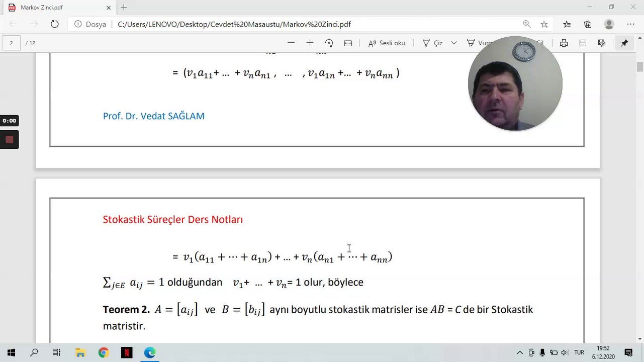The image size is (644, 362).
Task: Open Google Chrome from taskbar
Action: pos(103,352)
